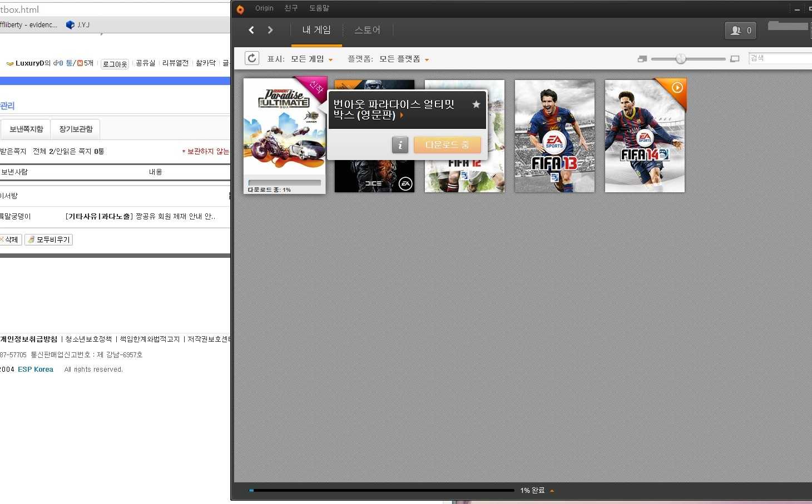Screen dimensions: 812x504
Task: Select the Burnout Paradise Ultimate Box cover
Action: pyautogui.click(x=285, y=136)
